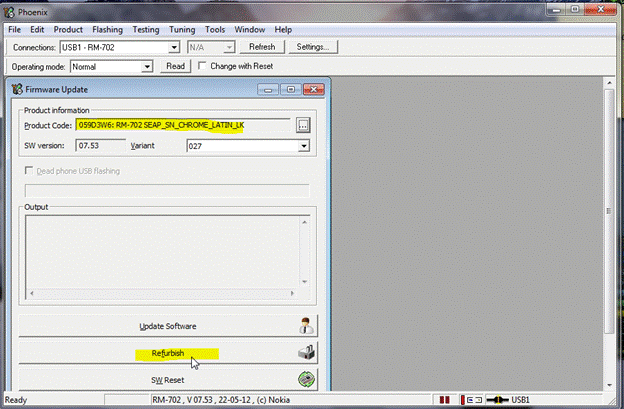
Task: Click the factory icon on Refurbish button
Action: coord(306,352)
